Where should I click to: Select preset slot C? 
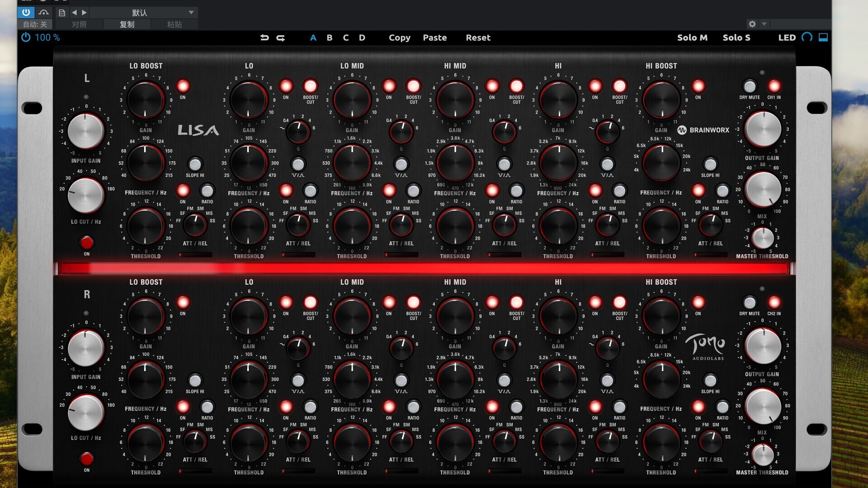pos(346,38)
